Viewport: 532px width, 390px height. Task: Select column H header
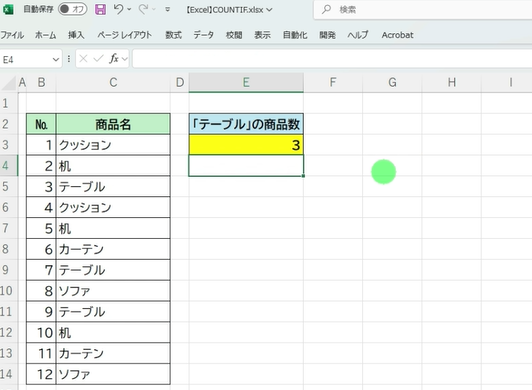click(452, 82)
